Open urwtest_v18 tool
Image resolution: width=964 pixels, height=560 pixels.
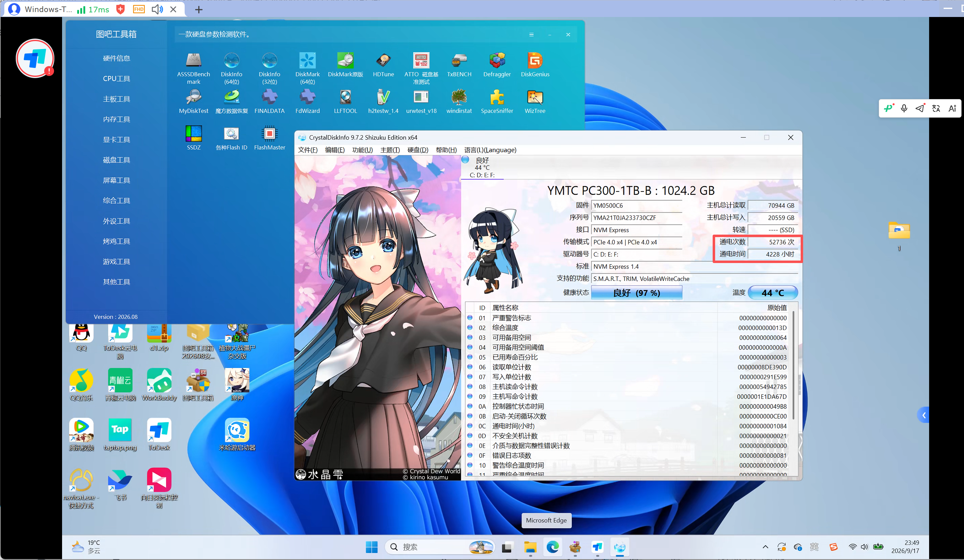pos(421,101)
